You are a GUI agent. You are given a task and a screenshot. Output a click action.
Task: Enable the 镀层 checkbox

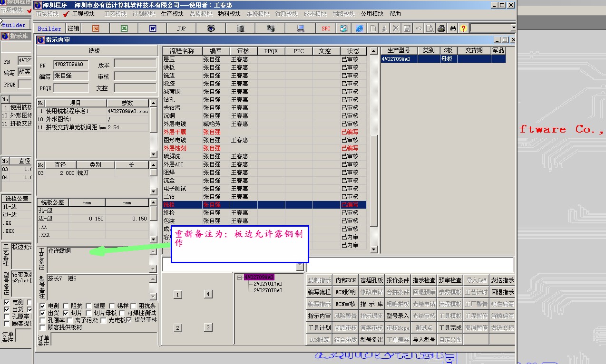88,307
